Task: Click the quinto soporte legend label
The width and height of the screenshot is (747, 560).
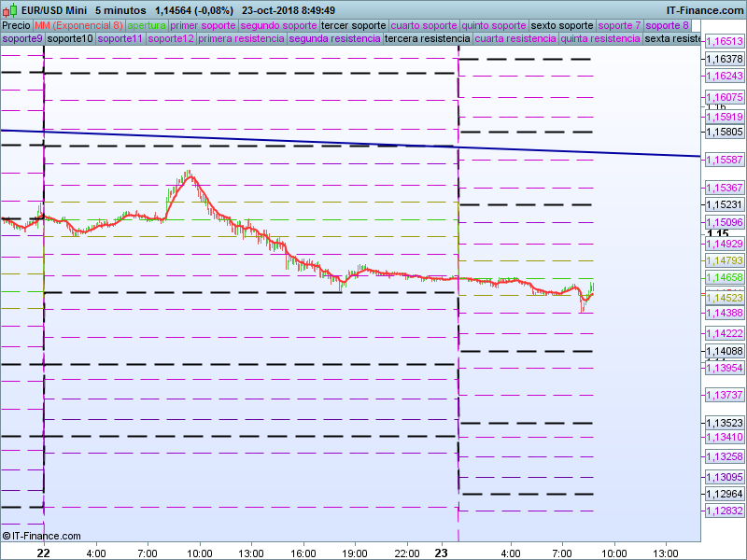Action: [x=494, y=25]
